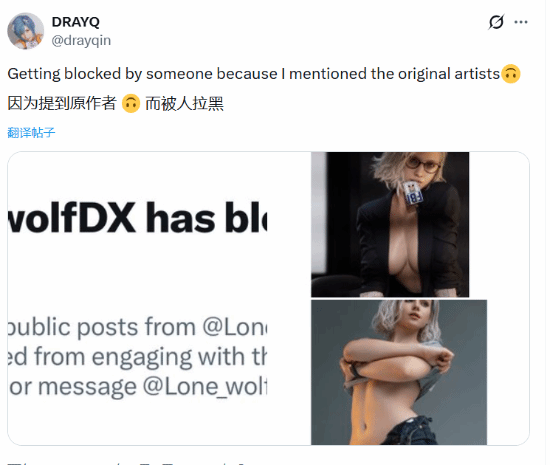Click the upside-down emoji in Chinese line
The width and height of the screenshot is (550, 465).
(131, 104)
